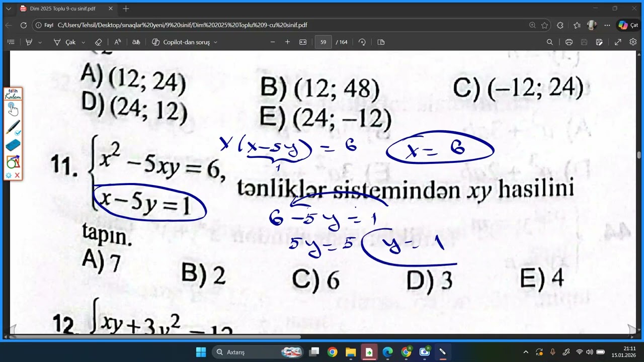Open Microsoft Edge from the taskbar
Image resolution: width=644 pixels, height=362 pixels.
click(387, 352)
